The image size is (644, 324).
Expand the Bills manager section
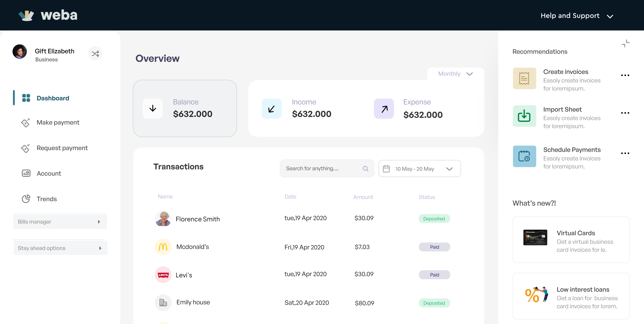pos(60,222)
